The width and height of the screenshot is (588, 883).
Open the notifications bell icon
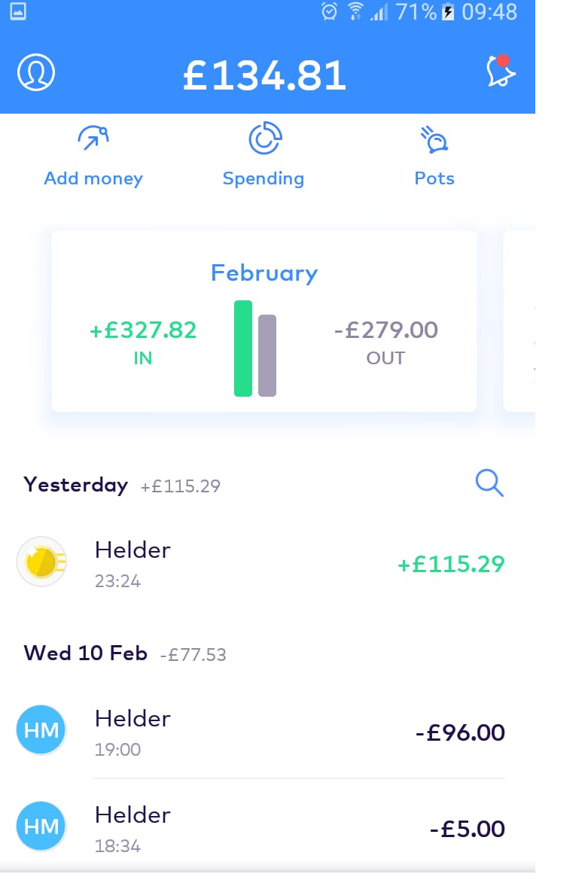(x=501, y=72)
